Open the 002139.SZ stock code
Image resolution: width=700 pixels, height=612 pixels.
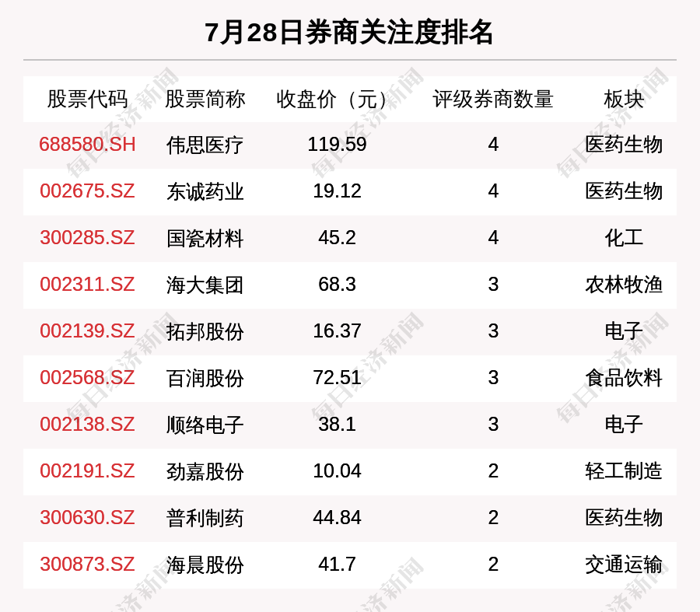[x=87, y=331]
